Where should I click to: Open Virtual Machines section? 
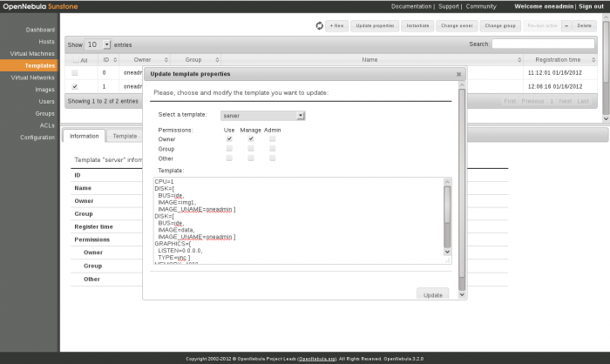pyautogui.click(x=32, y=54)
